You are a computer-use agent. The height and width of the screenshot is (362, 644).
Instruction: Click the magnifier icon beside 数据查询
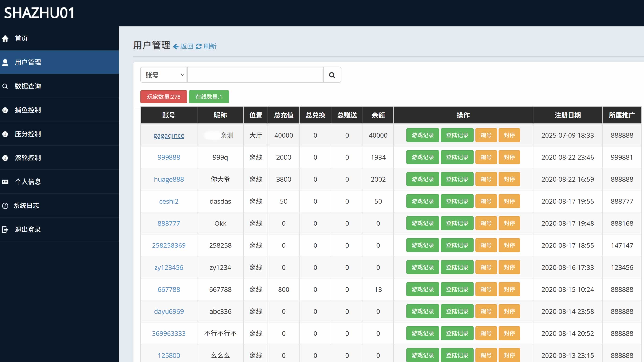coord(5,86)
